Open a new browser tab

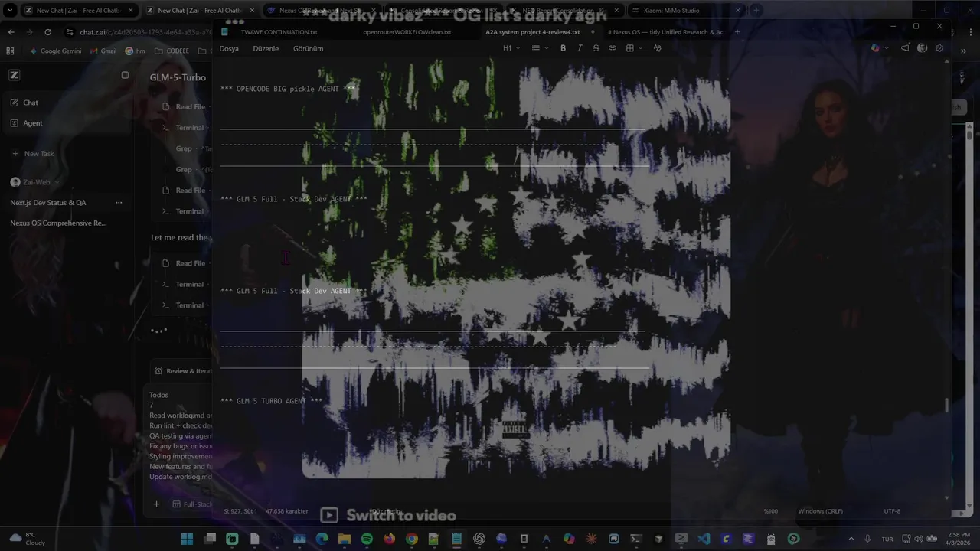756,11
